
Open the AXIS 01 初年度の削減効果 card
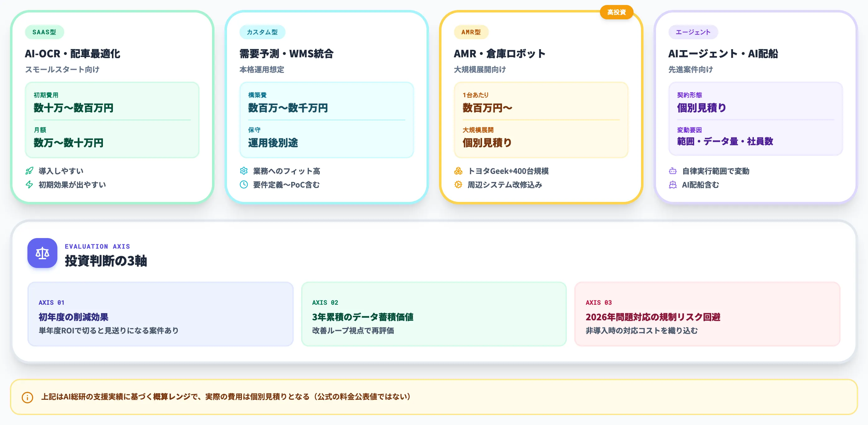coord(160,314)
